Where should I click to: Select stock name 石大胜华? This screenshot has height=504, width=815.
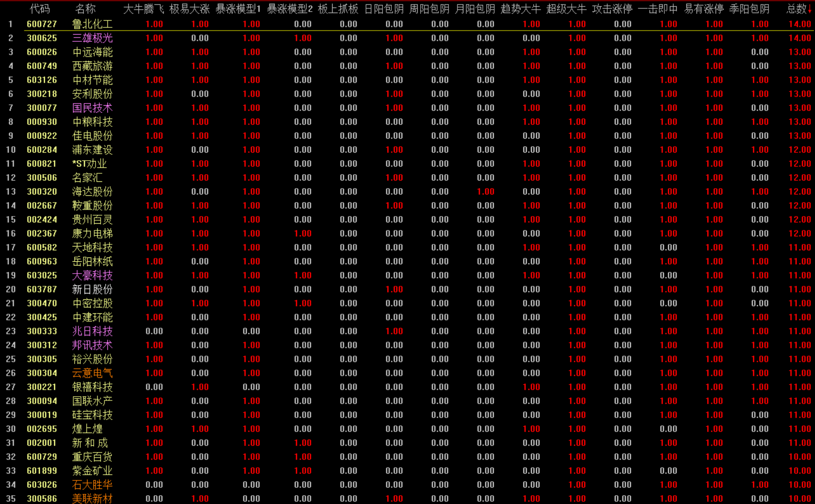[x=92, y=485]
